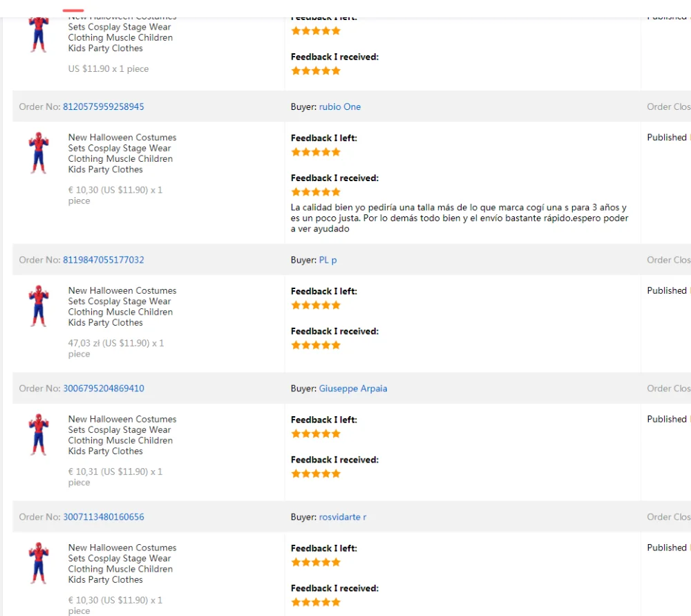
Task: Click costume thumbnail in PL p's order
Action: tap(39, 306)
